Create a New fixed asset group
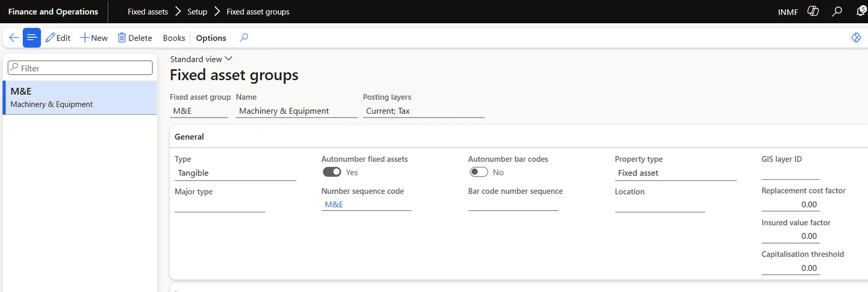 94,38
